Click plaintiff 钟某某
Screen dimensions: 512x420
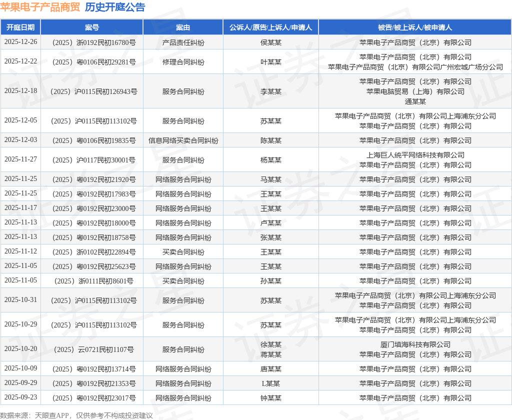270,398
